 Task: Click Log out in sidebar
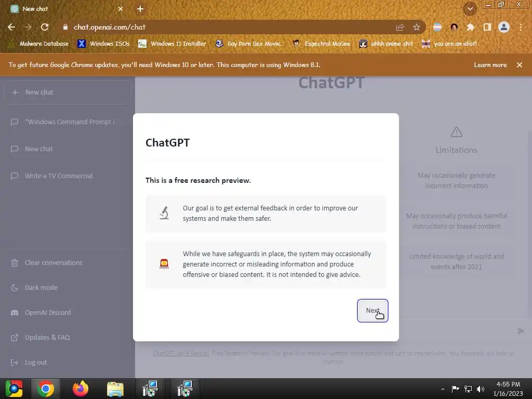68,362
